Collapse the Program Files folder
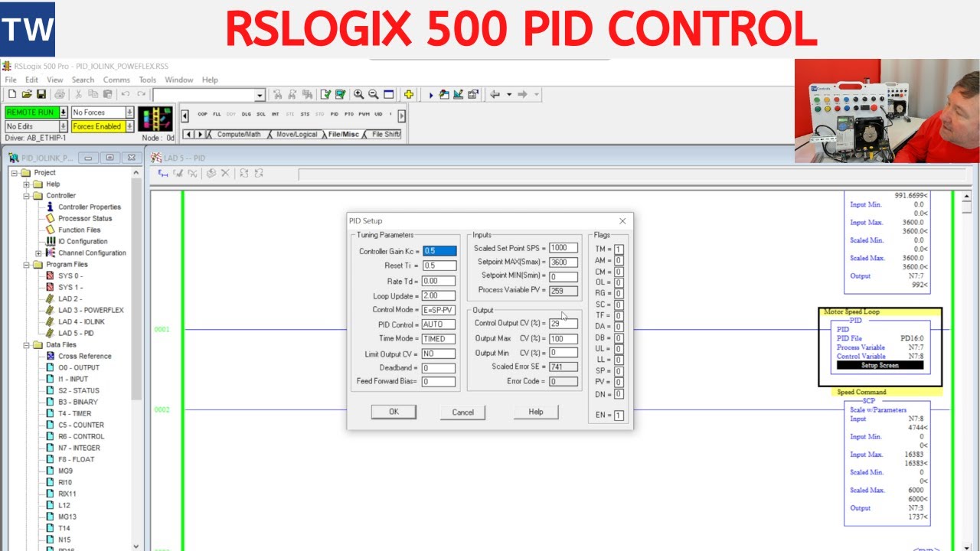The width and height of the screenshot is (980, 551). point(27,264)
